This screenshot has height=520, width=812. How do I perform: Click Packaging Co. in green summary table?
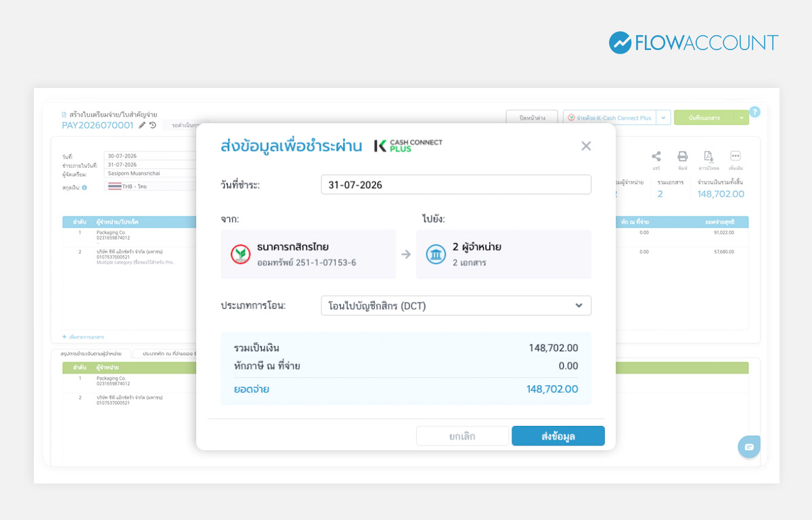pos(111,378)
